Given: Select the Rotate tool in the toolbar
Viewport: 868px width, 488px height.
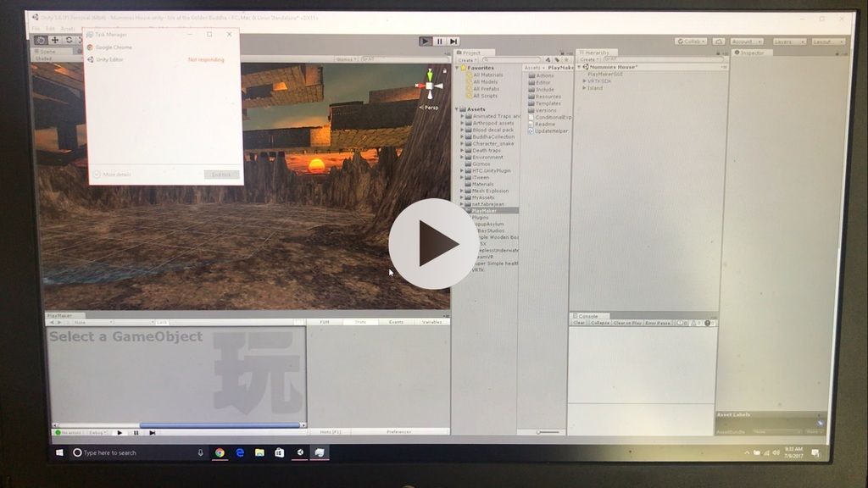Looking at the screenshot, I should click(69, 40).
